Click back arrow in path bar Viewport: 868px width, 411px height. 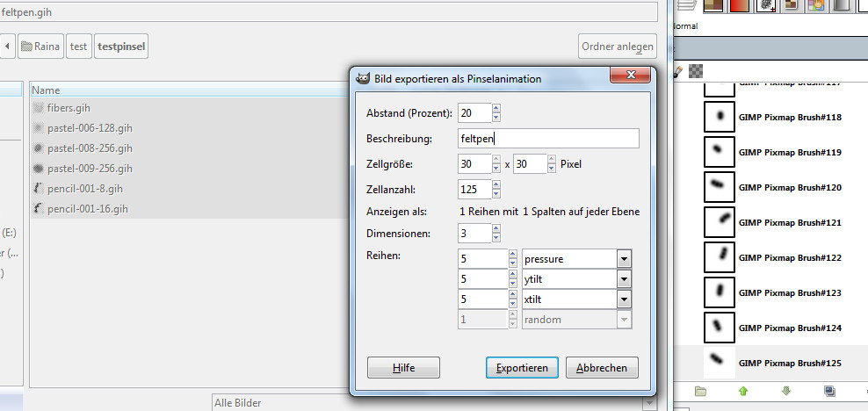click(7, 47)
